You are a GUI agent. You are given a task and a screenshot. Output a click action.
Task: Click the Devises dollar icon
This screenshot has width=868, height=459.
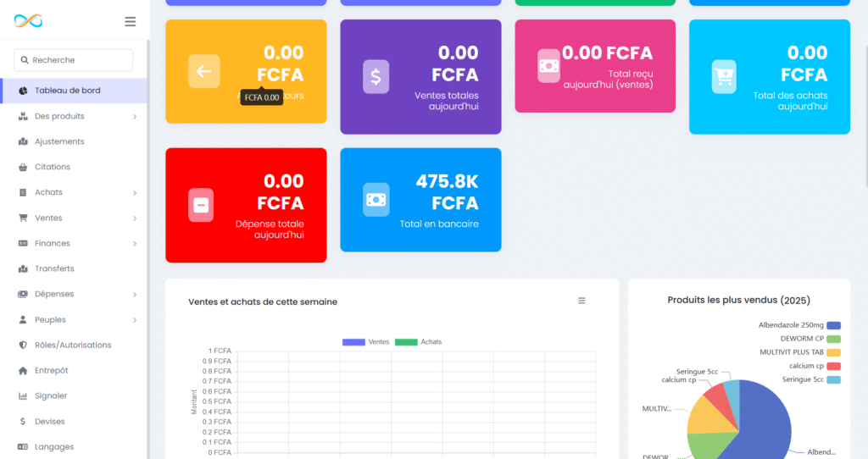click(23, 422)
